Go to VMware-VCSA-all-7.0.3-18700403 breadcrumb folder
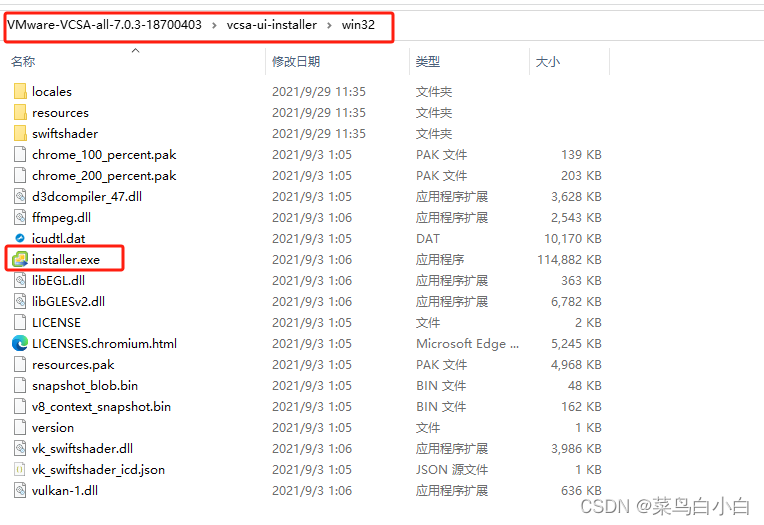 [x=104, y=25]
